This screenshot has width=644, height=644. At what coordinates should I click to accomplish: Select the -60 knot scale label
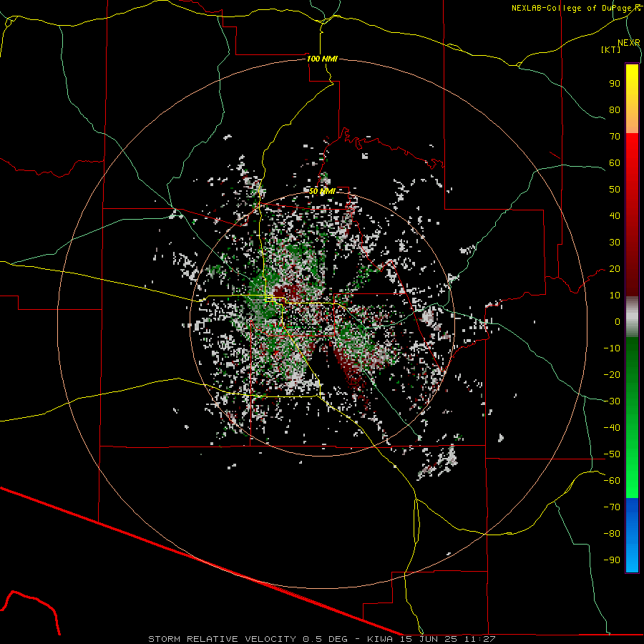point(612,481)
